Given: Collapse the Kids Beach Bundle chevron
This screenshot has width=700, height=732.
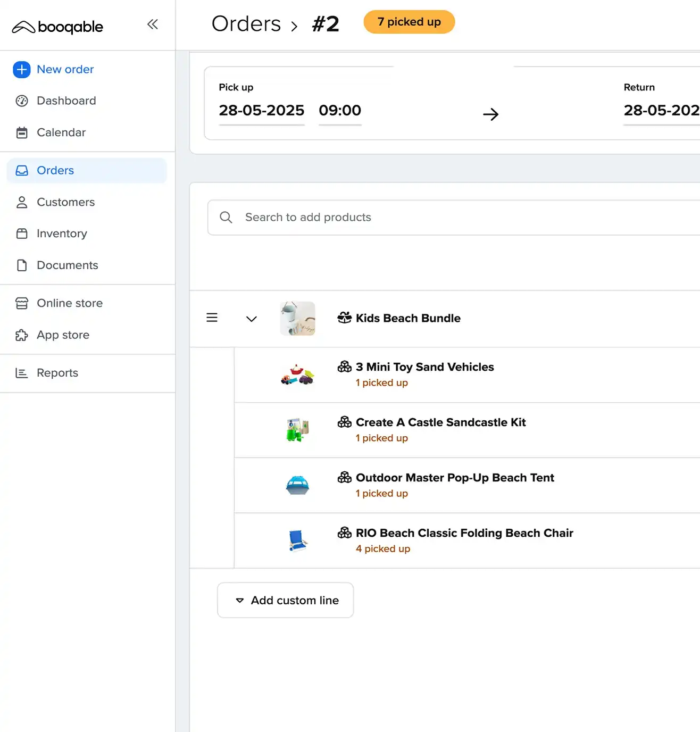Looking at the screenshot, I should click(252, 319).
